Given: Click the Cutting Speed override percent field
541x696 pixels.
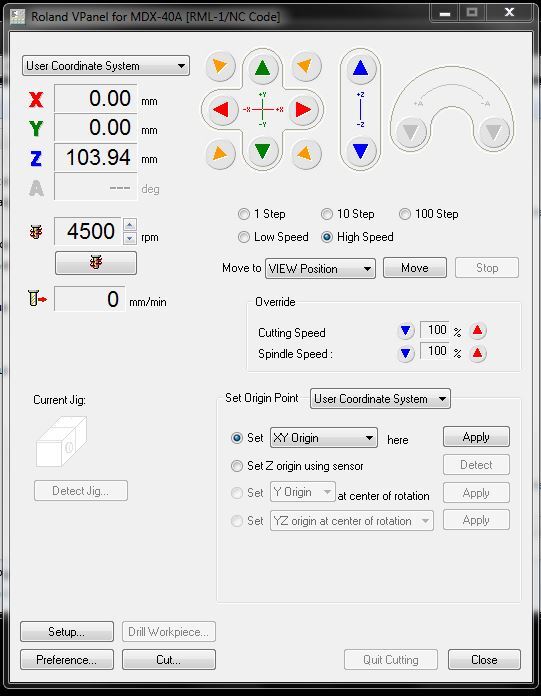Looking at the screenshot, I should tap(434, 330).
